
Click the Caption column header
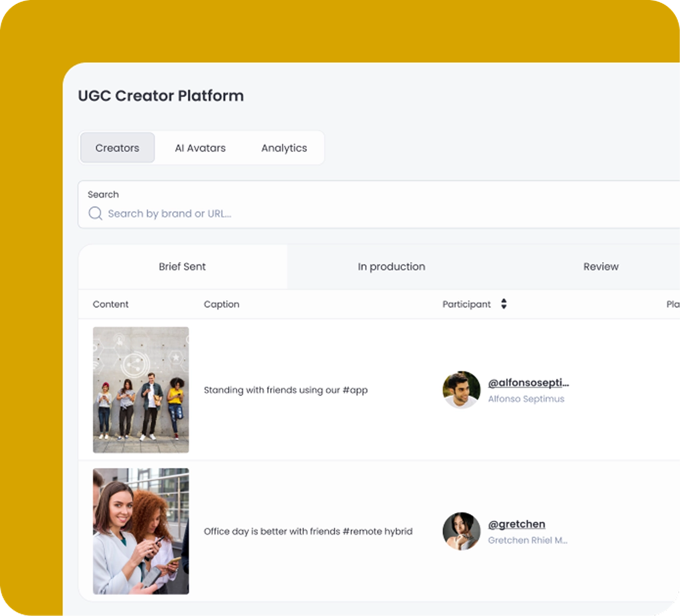tap(221, 304)
